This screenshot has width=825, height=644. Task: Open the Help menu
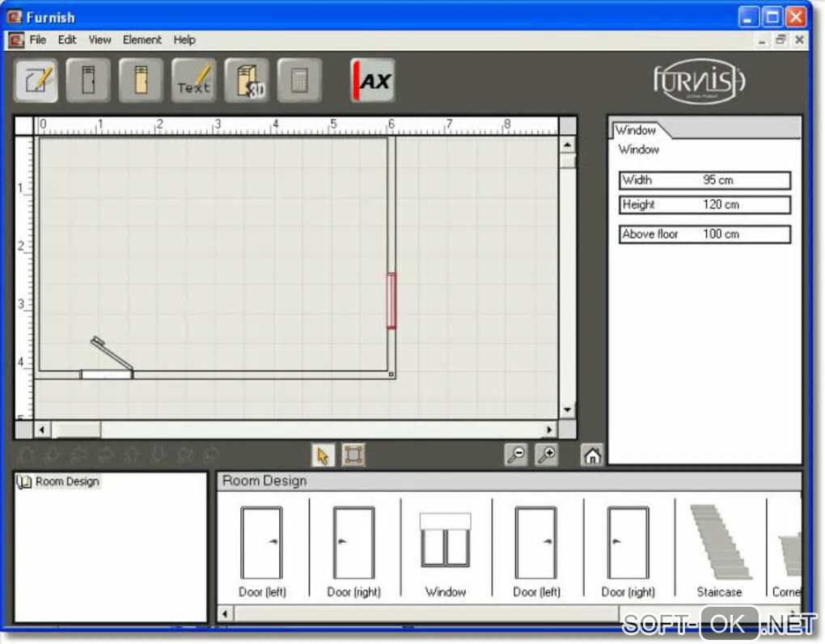[x=184, y=40]
